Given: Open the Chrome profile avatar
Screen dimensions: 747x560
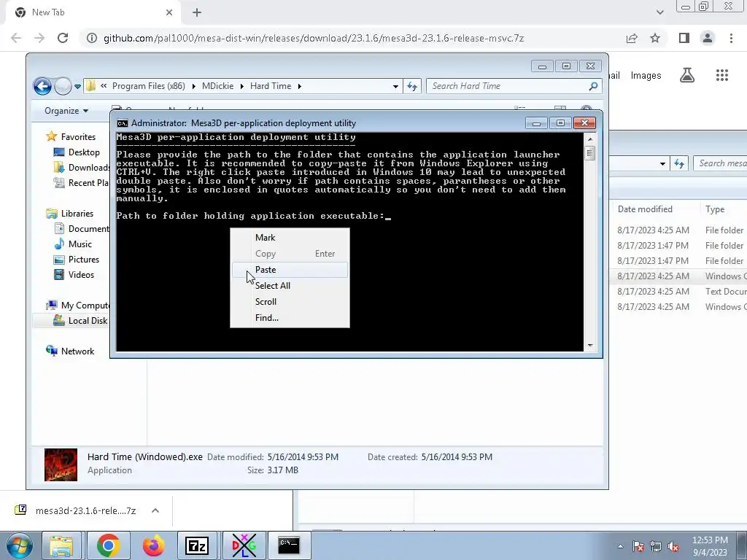Looking at the screenshot, I should (x=708, y=38).
